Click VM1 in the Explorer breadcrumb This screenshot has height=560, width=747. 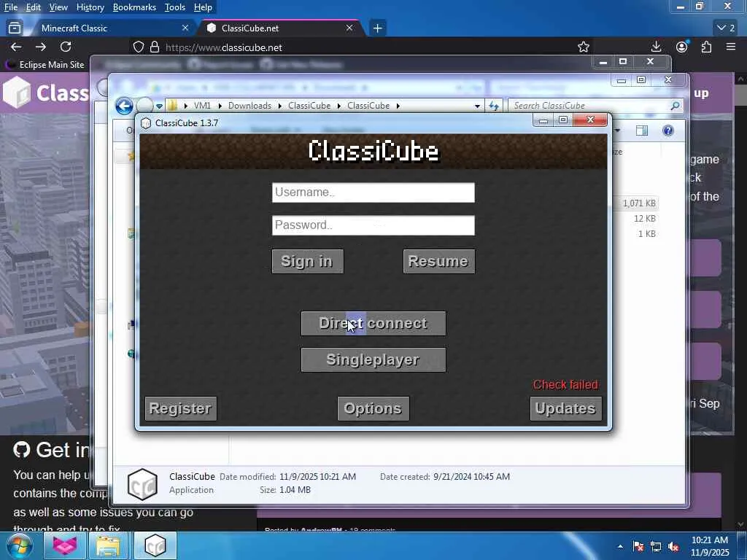[202, 106]
